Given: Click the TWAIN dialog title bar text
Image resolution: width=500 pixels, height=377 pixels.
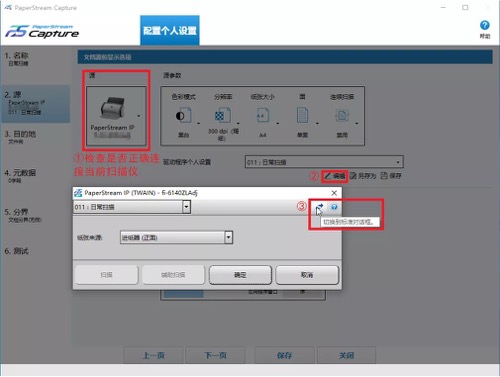Looking at the screenshot, I should click(141, 193).
